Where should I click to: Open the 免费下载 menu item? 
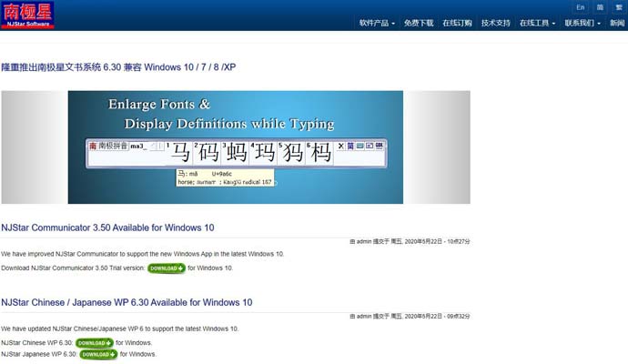pyautogui.click(x=419, y=24)
